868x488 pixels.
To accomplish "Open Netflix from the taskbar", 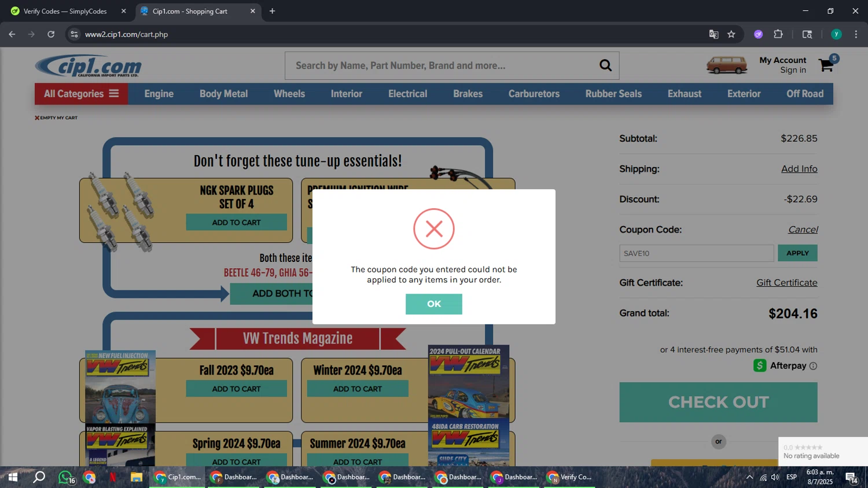I will (113, 477).
